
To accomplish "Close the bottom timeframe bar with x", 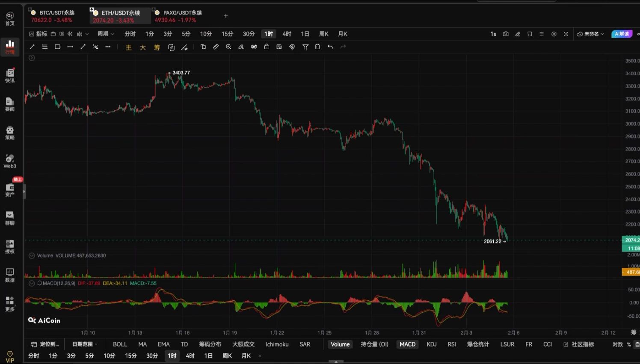I will pyautogui.click(x=260, y=356).
